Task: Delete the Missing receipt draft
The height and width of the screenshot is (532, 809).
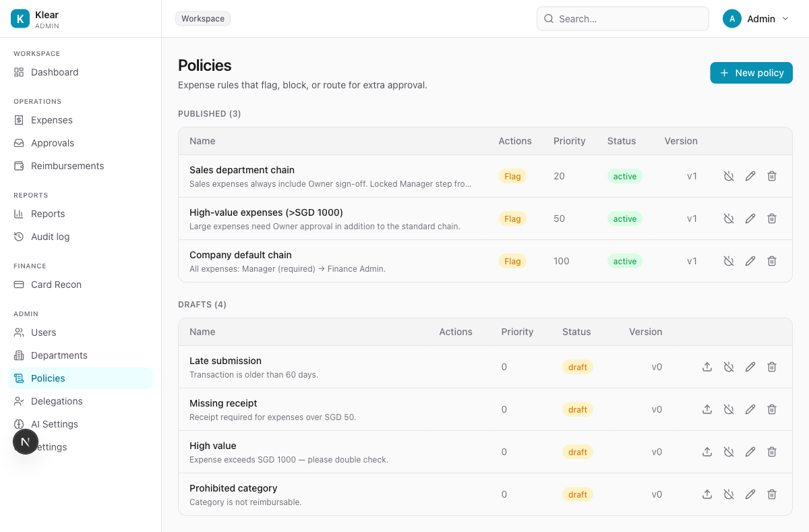Action: click(772, 409)
